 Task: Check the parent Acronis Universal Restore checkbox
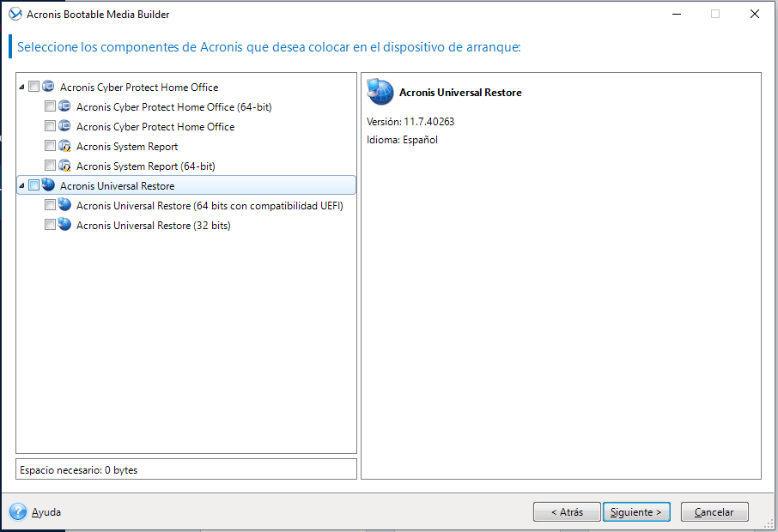tap(33, 185)
